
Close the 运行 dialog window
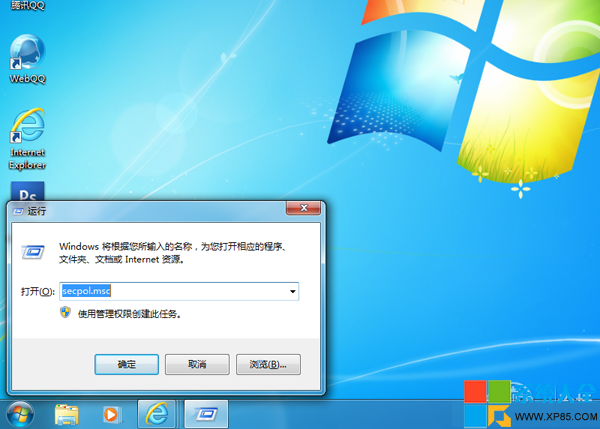303,208
